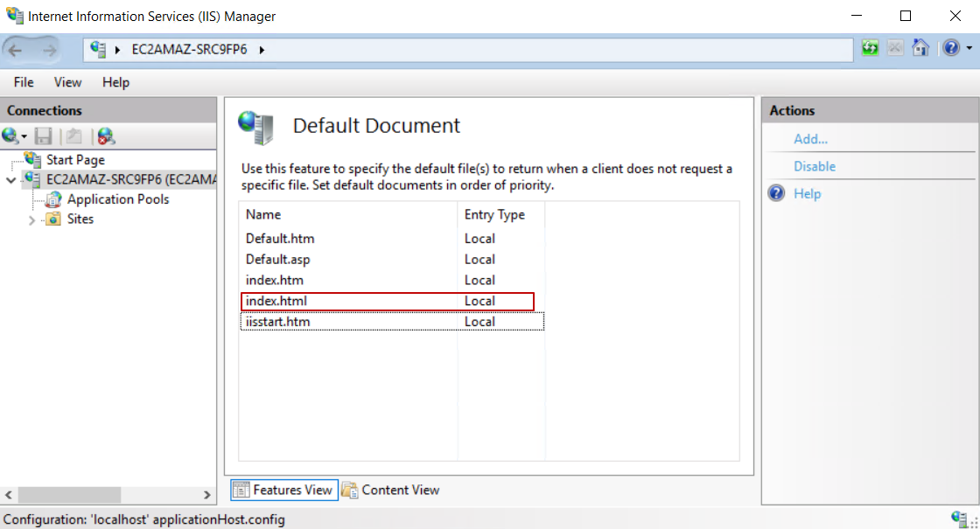Select Application Pools in the tree
This screenshot has height=529, width=980.
click(x=118, y=199)
